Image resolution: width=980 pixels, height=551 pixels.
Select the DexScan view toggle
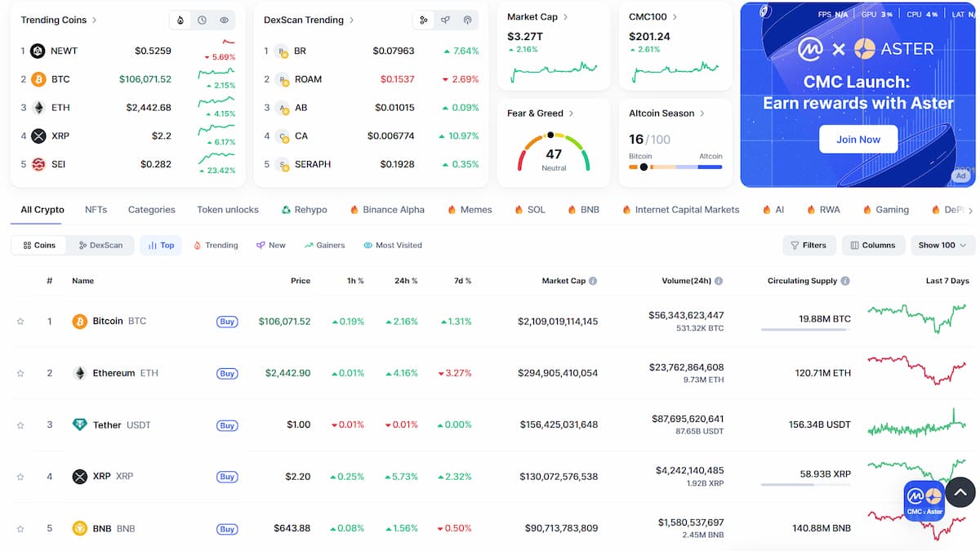pos(100,245)
